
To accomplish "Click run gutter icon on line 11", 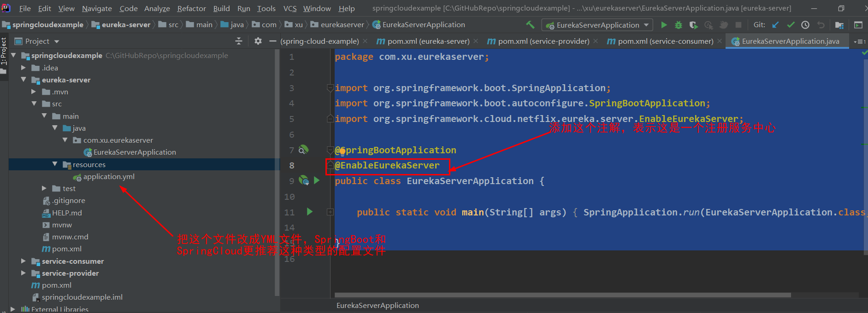I will point(310,212).
